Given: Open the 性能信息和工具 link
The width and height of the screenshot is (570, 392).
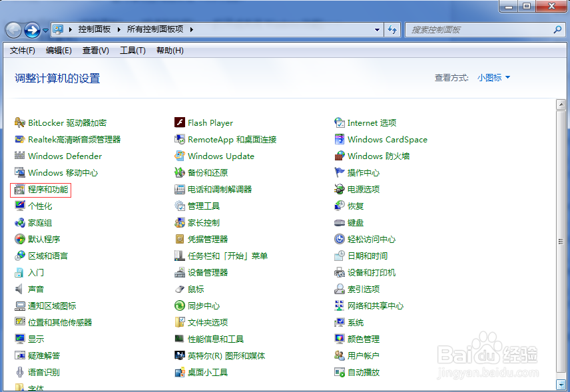Looking at the screenshot, I should 216,339.
